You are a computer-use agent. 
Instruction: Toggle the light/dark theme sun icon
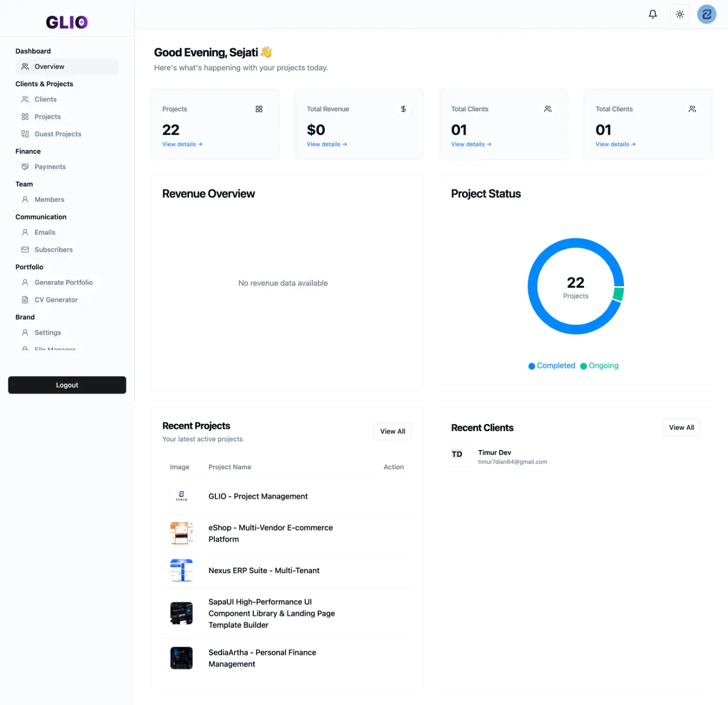coord(680,14)
